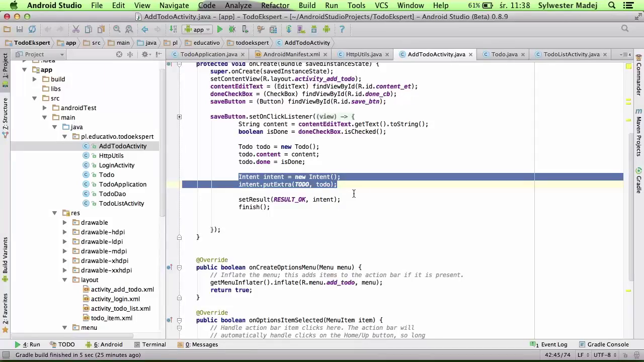Click the Paste clipboard icon

coord(101,29)
